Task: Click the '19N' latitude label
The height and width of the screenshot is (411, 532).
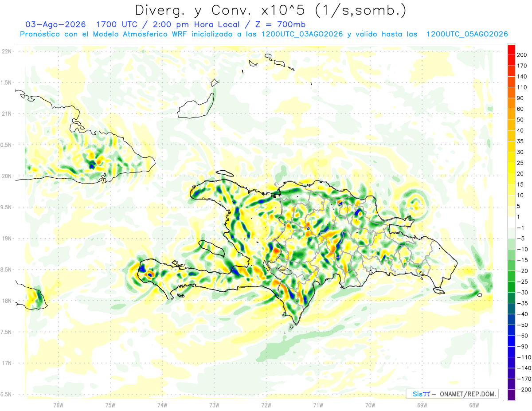Action: (x=6, y=239)
